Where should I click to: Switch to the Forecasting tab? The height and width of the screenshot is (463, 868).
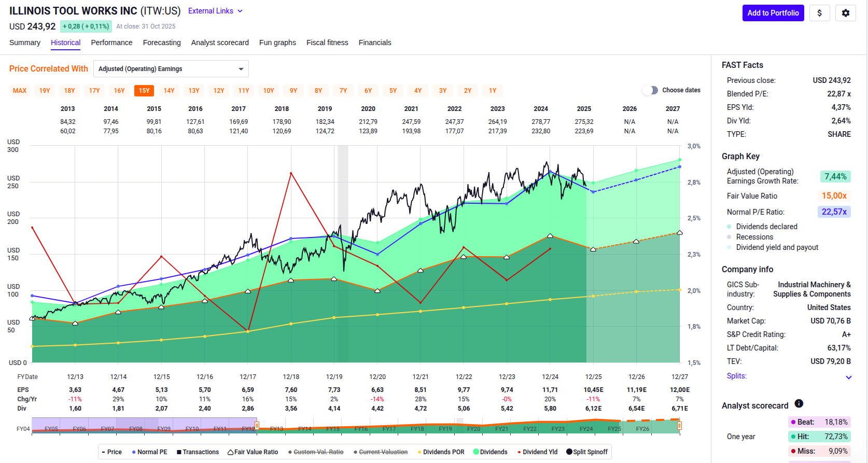(x=162, y=43)
